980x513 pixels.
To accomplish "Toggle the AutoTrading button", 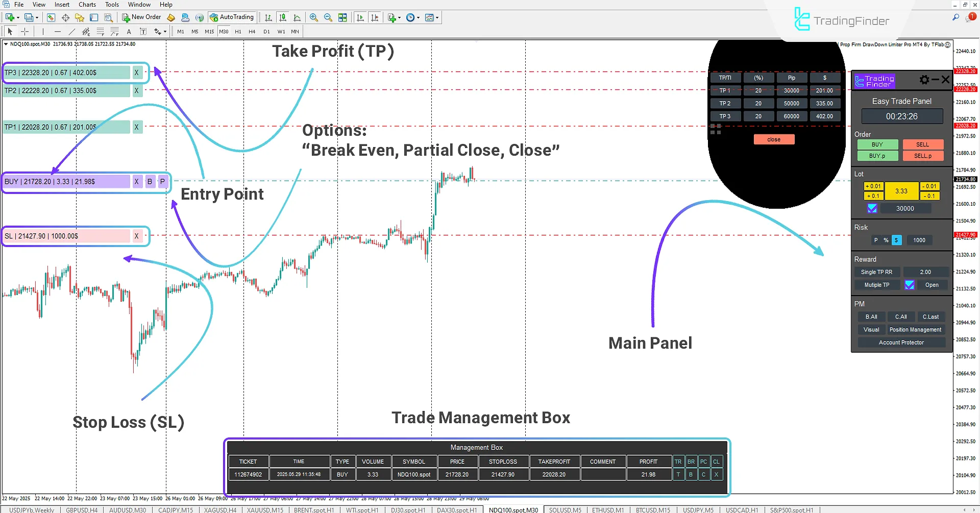I will point(232,17).
